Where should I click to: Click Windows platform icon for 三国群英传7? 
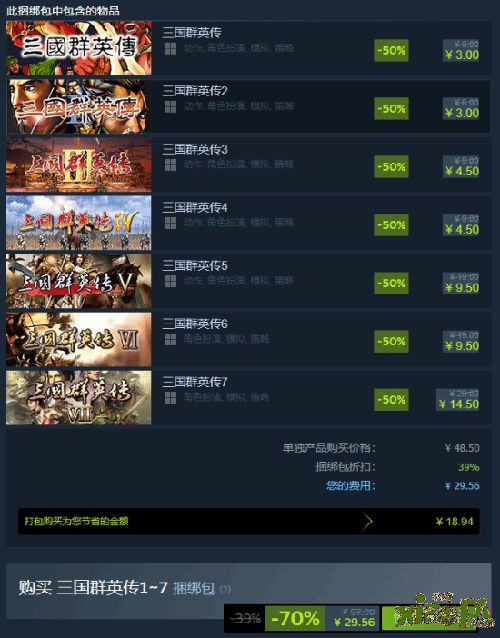[170, 398]
